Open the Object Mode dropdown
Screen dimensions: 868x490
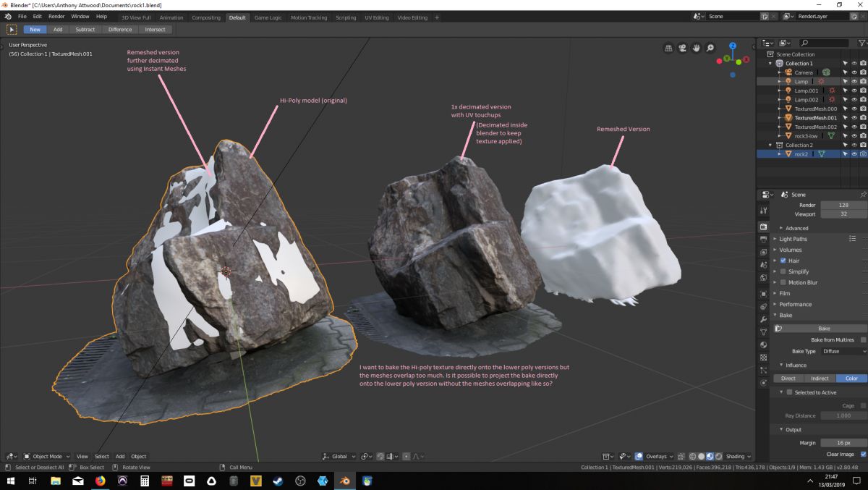[47, 456]
